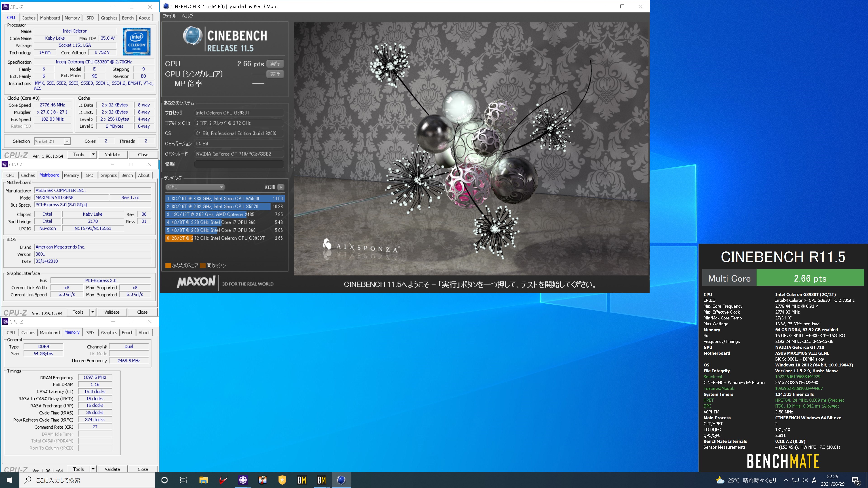This screenshot has height=488, width=868.
Task: Open the Windows Start menu
Action: tap(9, 480)
